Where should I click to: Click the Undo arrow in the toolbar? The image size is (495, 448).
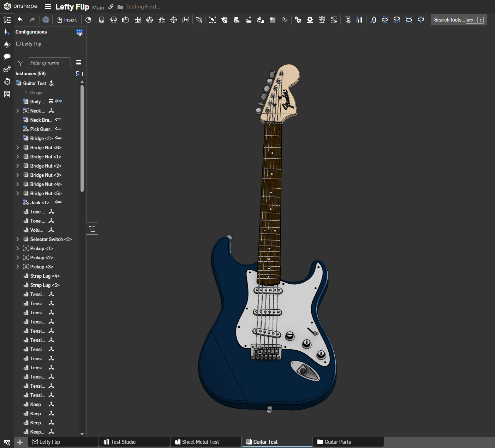(20, 20)
